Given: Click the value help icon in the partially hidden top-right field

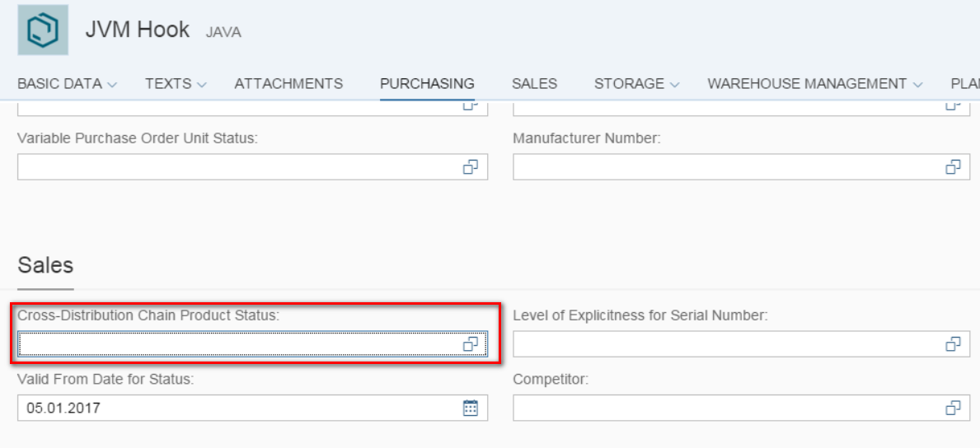Looking at the screenshot, I should pyautogui.click(x=953, y=105).
